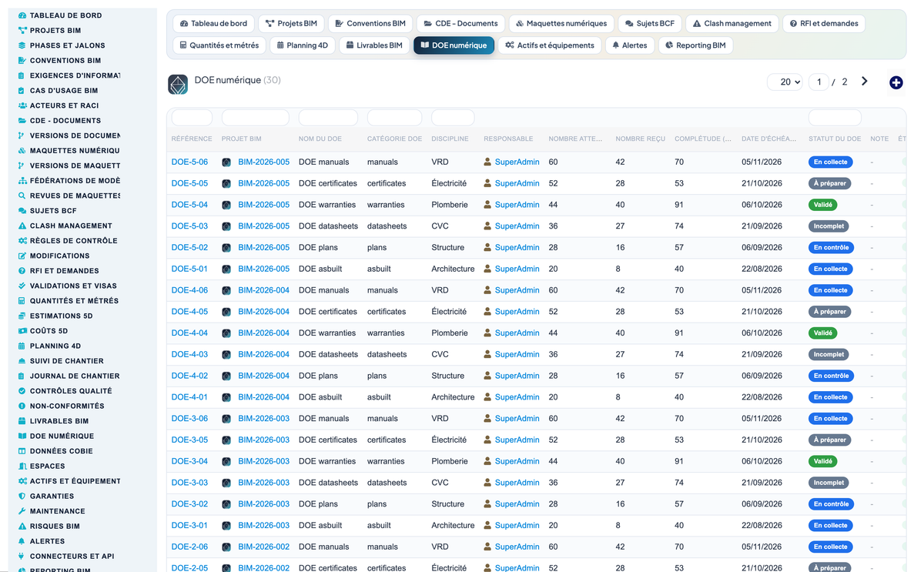This screenshot has height=572, width=924.
Task: Open BIM-2026-005 link in DOE-5-04 row
Action: point(264,205)
